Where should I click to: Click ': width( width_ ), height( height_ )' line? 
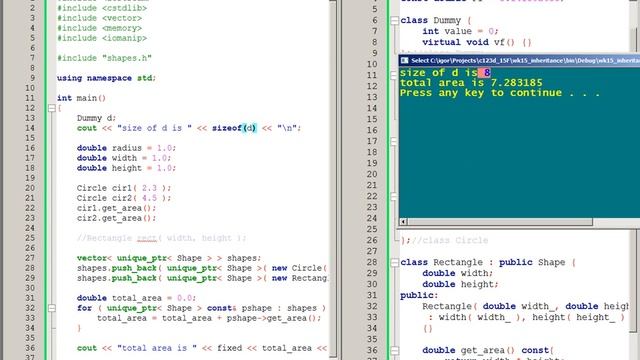(x=527, y=318)
